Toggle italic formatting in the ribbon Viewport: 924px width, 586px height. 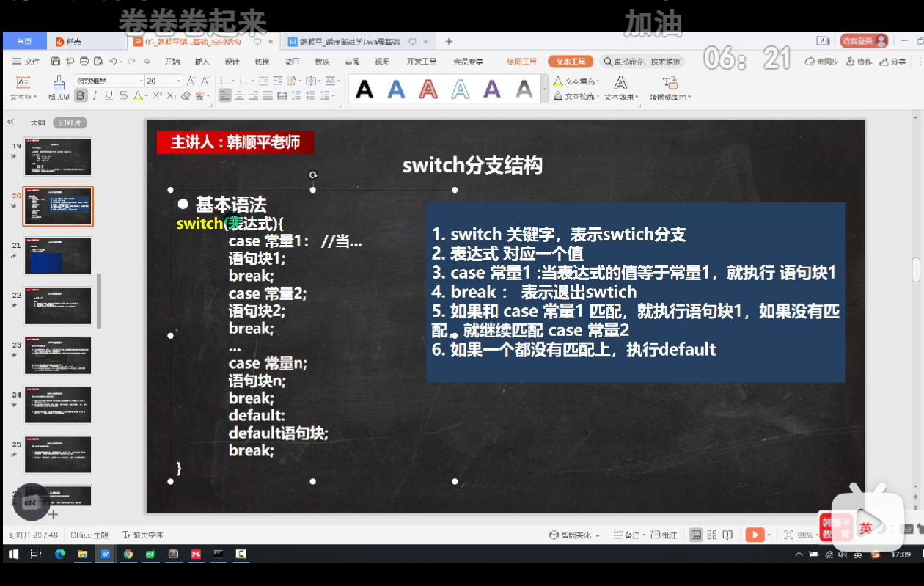click(x=95, y=95)
